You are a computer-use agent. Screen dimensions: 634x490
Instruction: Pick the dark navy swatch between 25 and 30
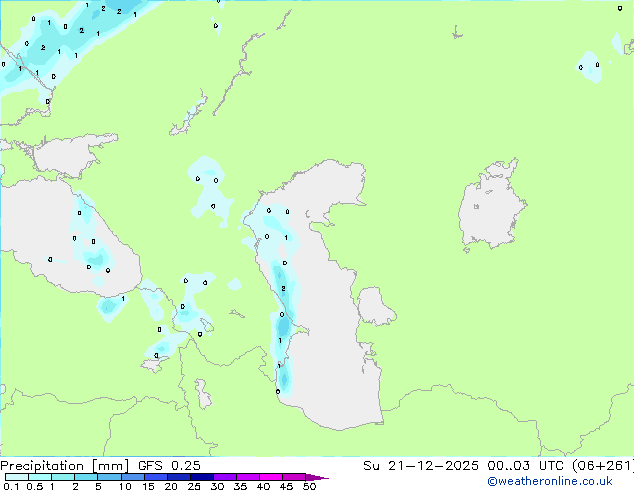(x=202, y=477)
